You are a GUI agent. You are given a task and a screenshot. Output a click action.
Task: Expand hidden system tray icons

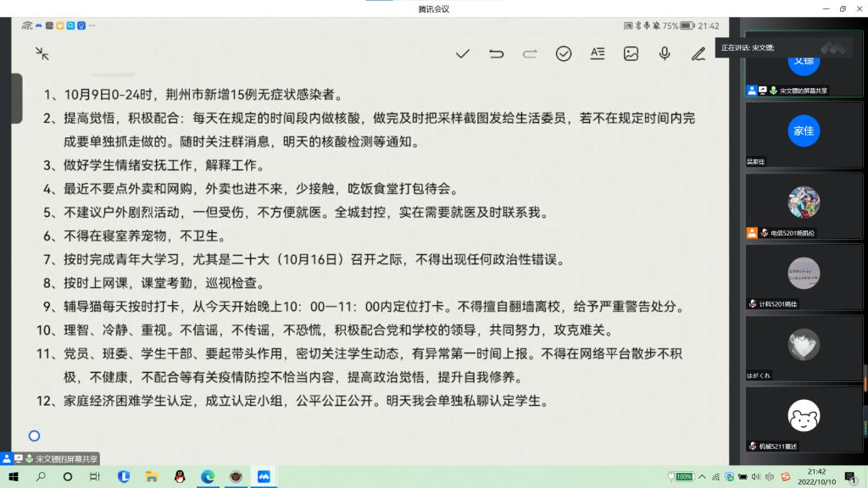[x=703, y=476]
